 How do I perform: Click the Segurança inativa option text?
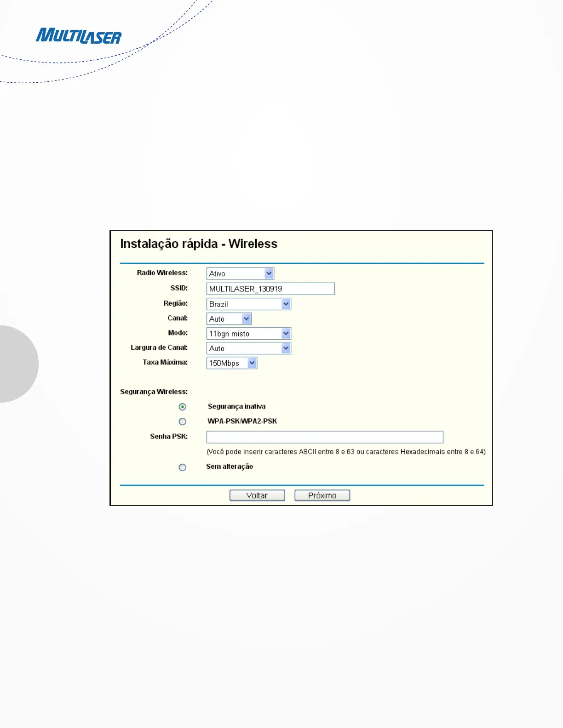click(236, 406)
